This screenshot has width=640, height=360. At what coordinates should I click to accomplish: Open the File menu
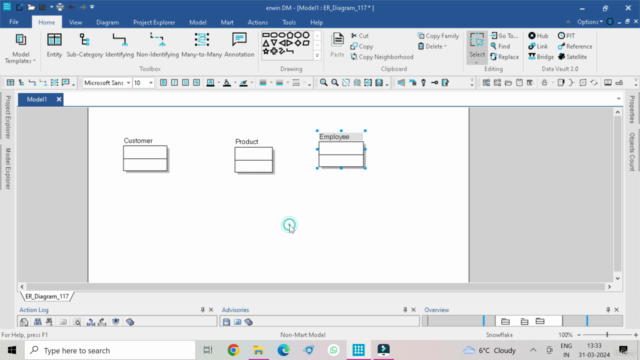(x=14, y=22)
